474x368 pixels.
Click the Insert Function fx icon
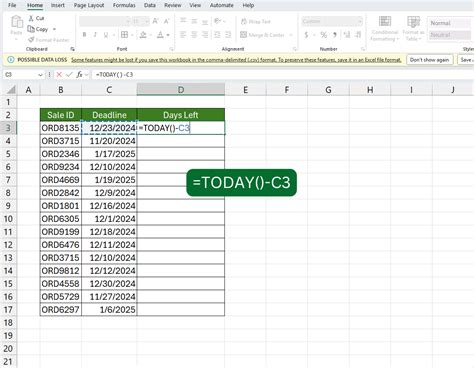pyautogui.click(x=79, y=74)
